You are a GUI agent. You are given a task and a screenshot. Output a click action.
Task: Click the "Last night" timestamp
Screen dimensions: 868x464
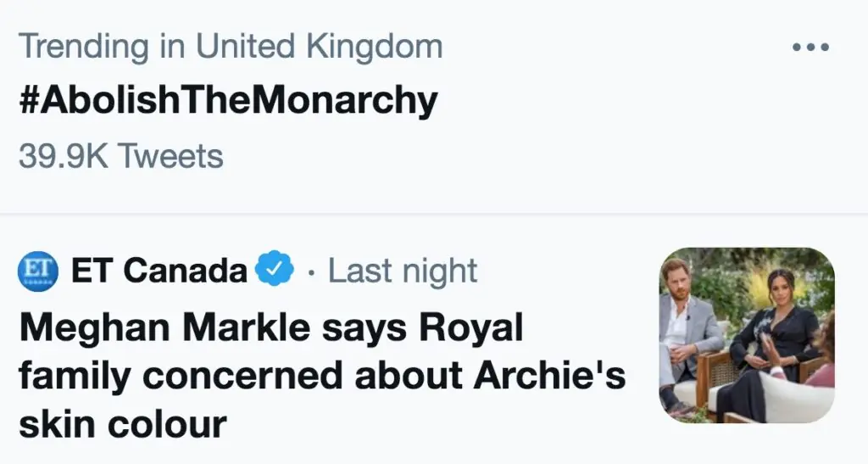click(403, 271)
